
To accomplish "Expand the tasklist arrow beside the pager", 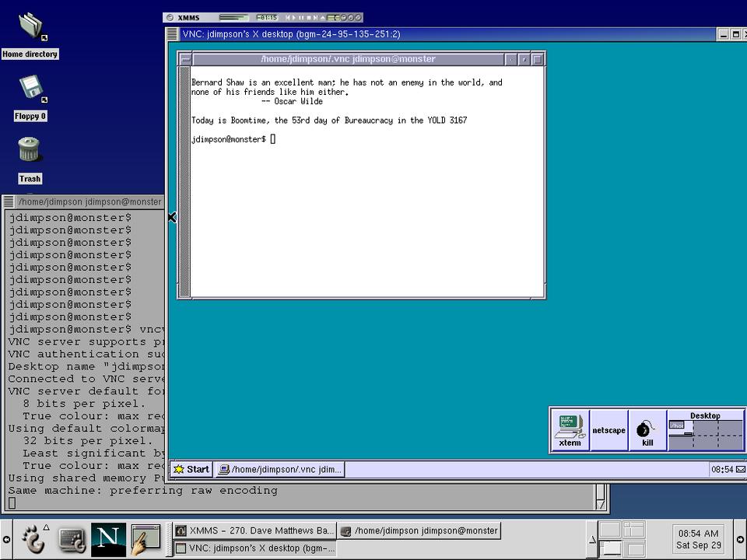I will [x=591, y=539].
